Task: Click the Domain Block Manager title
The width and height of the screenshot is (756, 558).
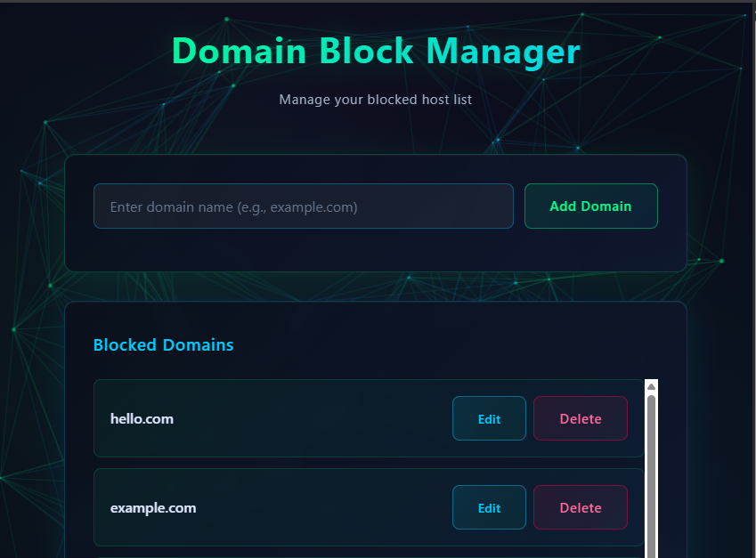Action: point(376,51)
